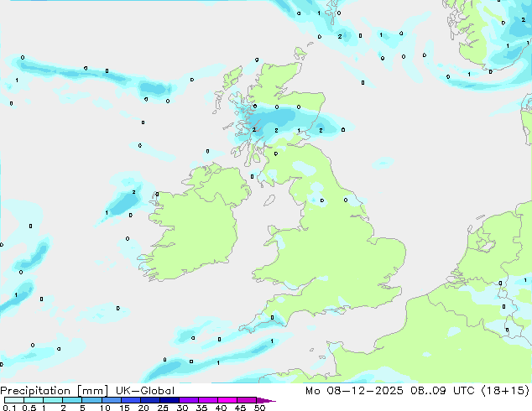Viewport: 532px width, 411px height.
Task: Click the 1–2 mm cyan legend swatch
Action: (53, 401)
